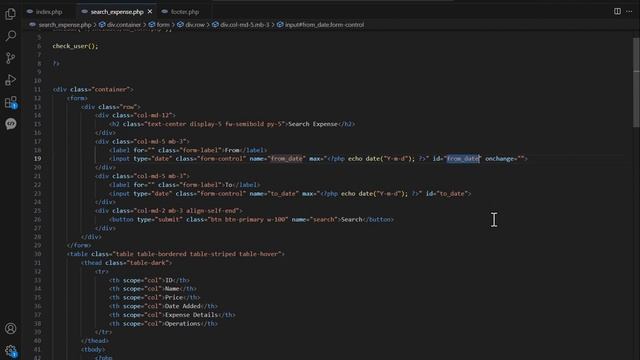Image resolution: width=640 pixels, height=360 pixels.
Task: Click the 'To' label text on line 22
Action: point(228,185)
